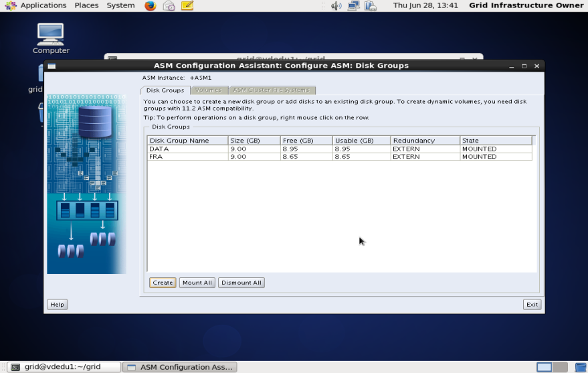Click the +ASM1 instance name
The height and width of the screenshot is (373, 588).
pyautogui.click(x=201, y=78)
